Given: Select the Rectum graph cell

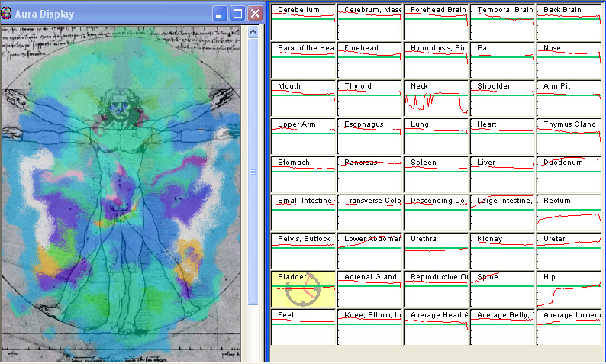Looking at the screenshot, I should [x=569, y=213].
